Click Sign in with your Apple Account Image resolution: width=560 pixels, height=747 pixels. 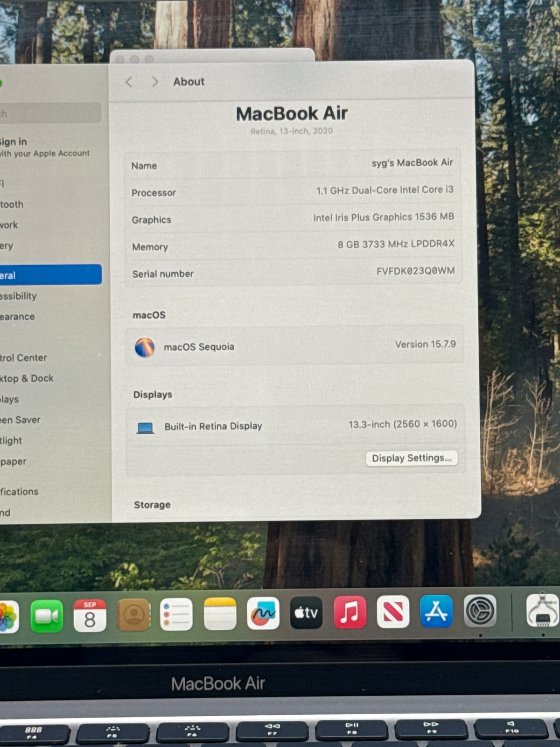point(45,147)
